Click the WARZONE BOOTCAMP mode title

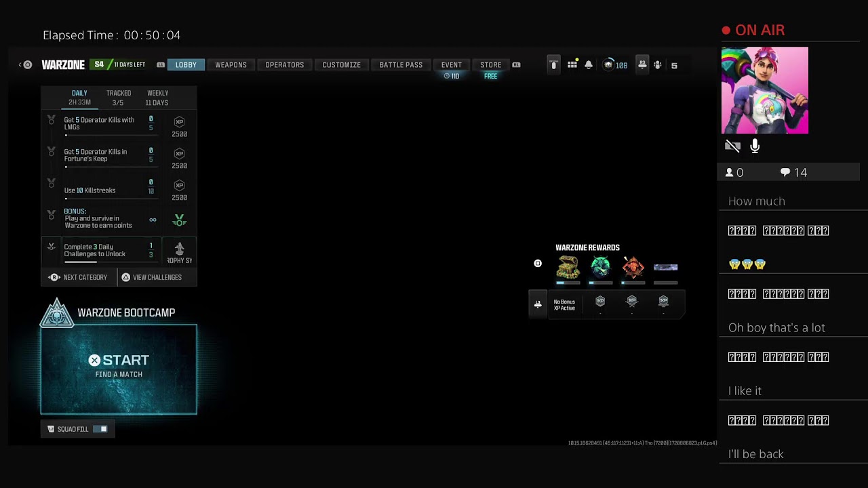pos(126,312)
